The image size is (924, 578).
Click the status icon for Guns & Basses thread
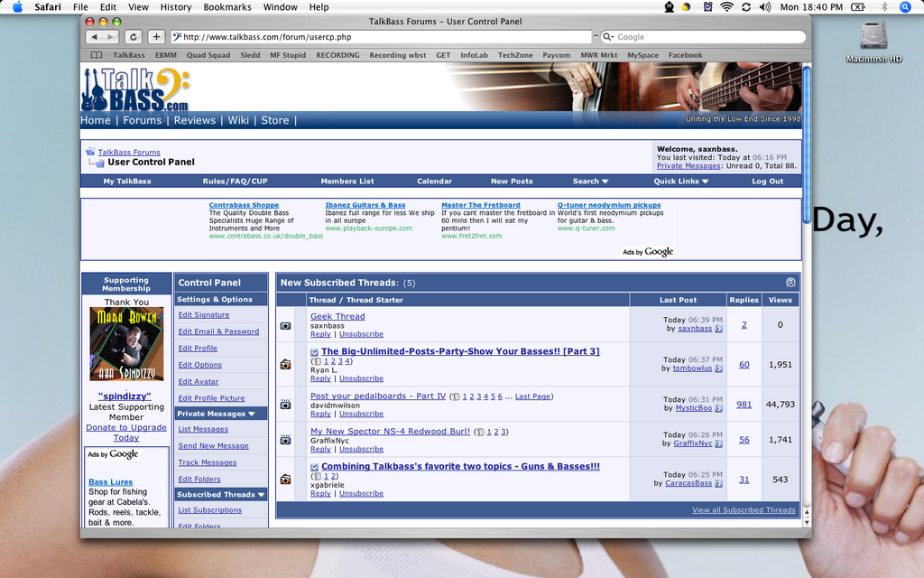coord(286,479)
